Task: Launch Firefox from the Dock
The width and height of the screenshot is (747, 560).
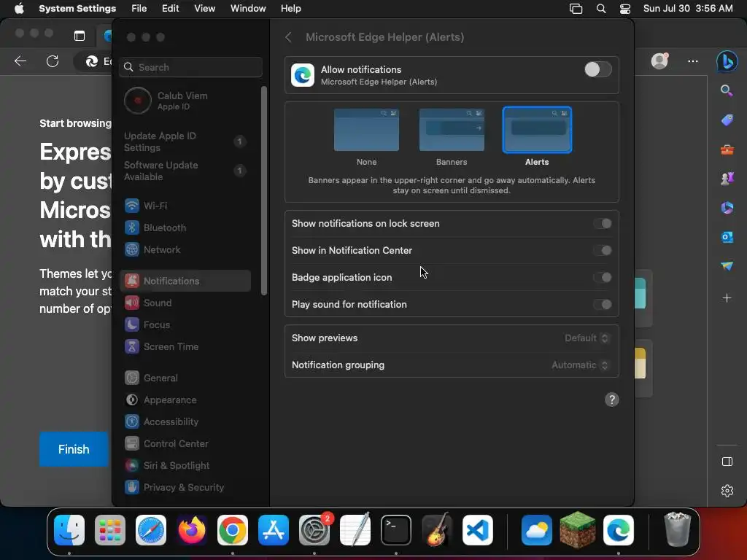Action: click(192, 530)
